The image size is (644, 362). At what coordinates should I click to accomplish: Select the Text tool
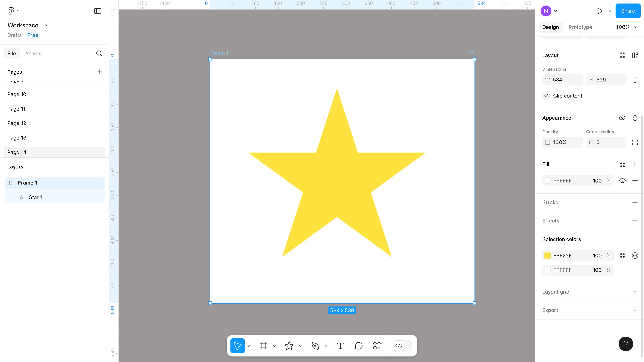(x=340, y=346)
